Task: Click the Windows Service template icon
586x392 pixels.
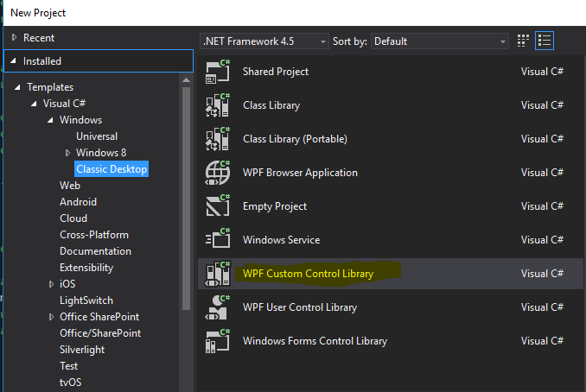Action: 217,240
